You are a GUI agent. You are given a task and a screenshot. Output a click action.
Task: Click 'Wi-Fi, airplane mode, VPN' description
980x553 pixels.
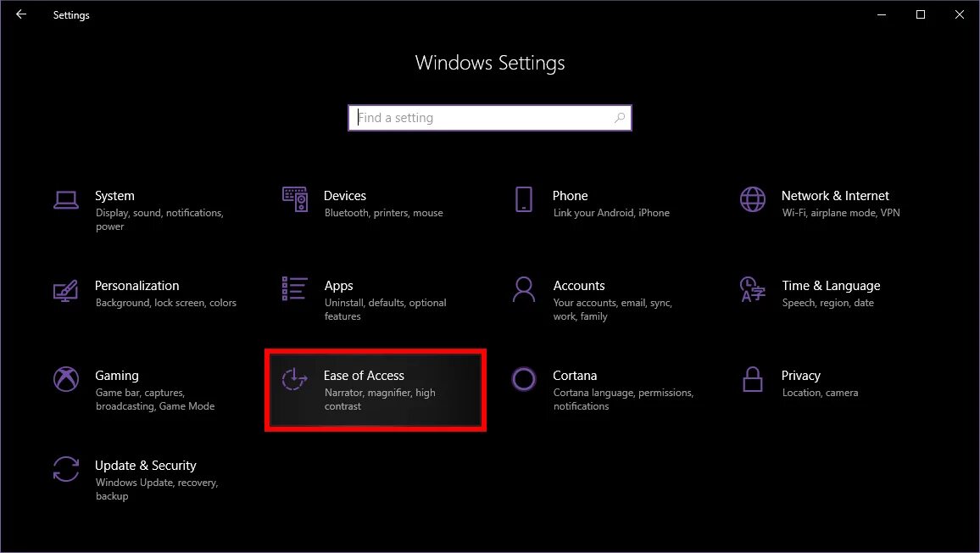(841, 213)
